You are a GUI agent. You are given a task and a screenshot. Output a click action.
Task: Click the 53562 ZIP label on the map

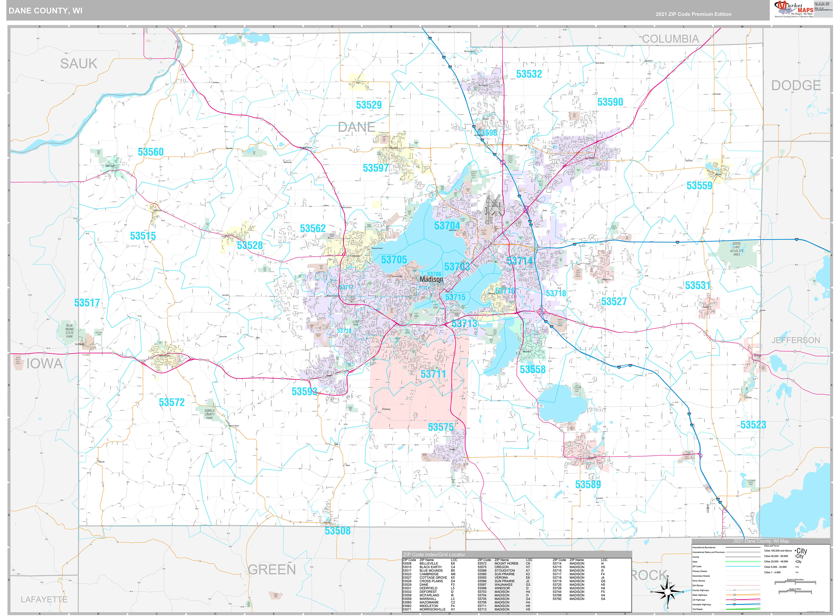tap(313, 229)
